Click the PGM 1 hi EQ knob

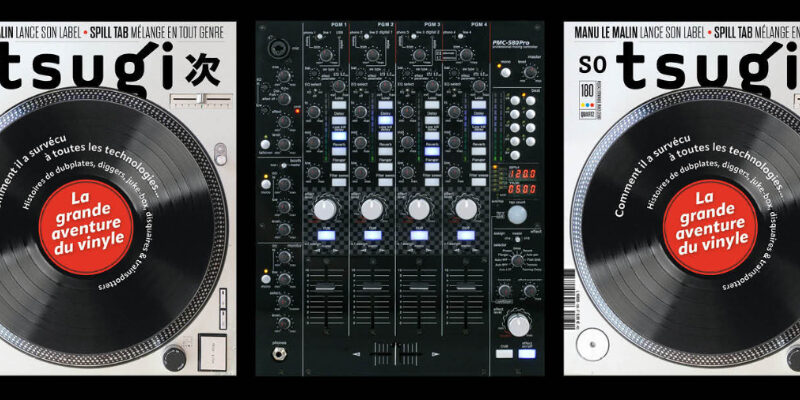click(x=314, y=112)
